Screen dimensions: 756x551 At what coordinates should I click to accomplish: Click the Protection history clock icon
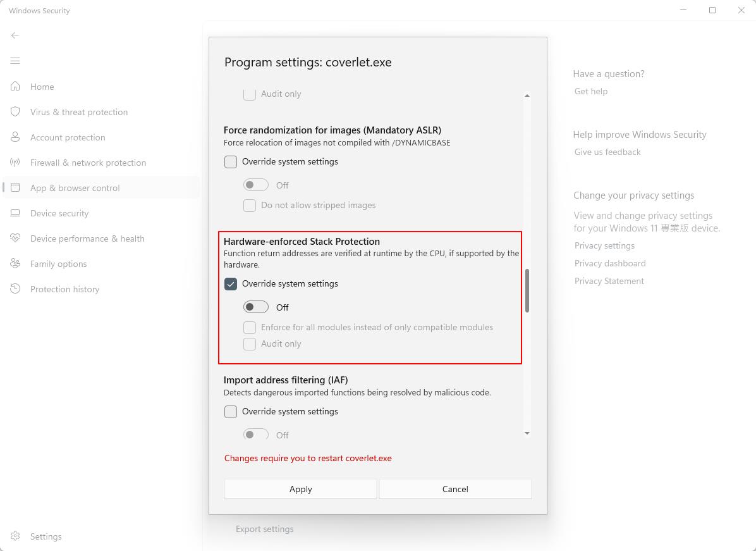click(15, 289)
